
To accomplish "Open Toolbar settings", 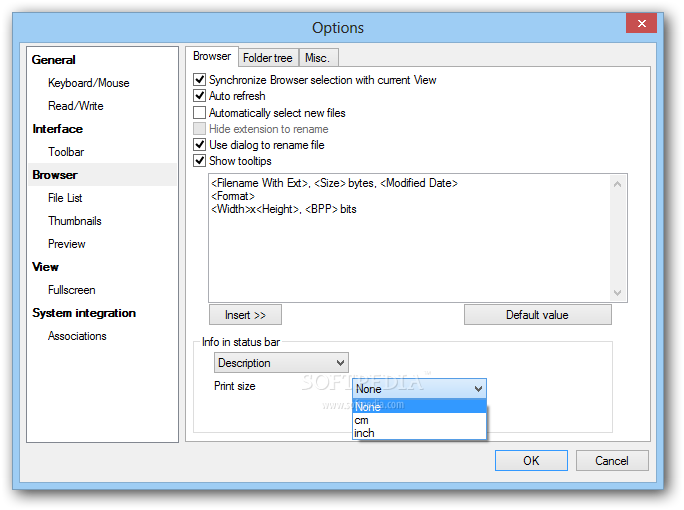I will tap(66, 152).
